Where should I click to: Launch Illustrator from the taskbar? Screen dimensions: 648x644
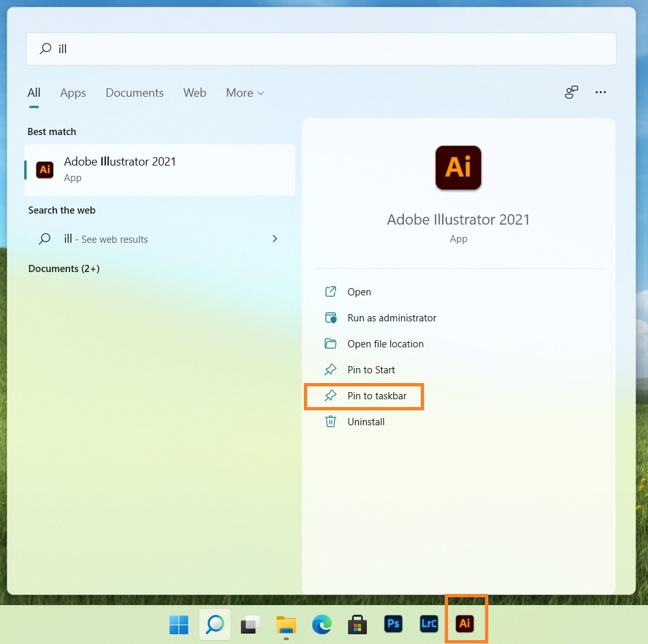(464, 623)
